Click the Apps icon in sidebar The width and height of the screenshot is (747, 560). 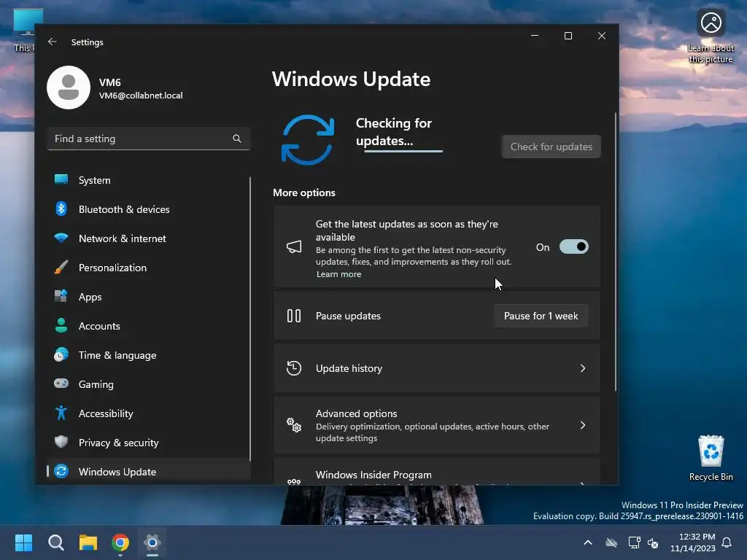[61, 296]
